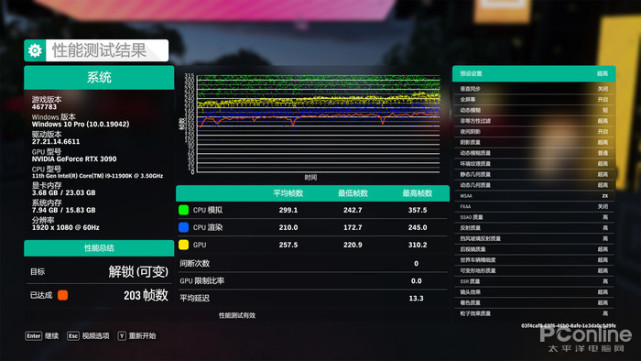Click the 夜间阴影 setting row
The image size is (641, 361).
click(533, 132)
